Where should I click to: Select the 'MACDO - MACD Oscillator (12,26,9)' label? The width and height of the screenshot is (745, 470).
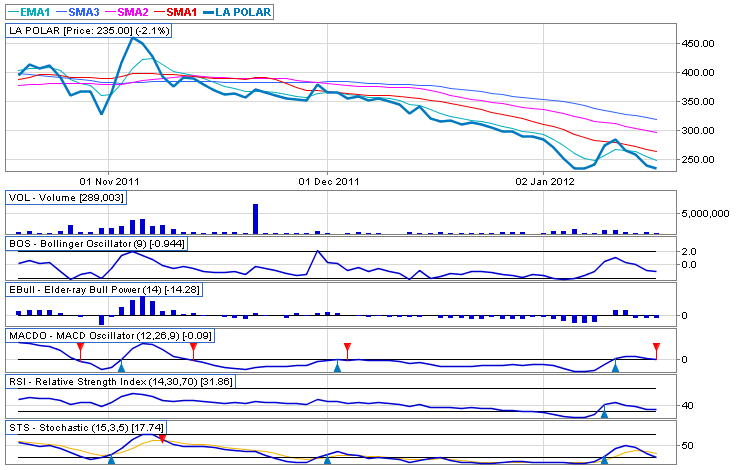coord(110,336)
